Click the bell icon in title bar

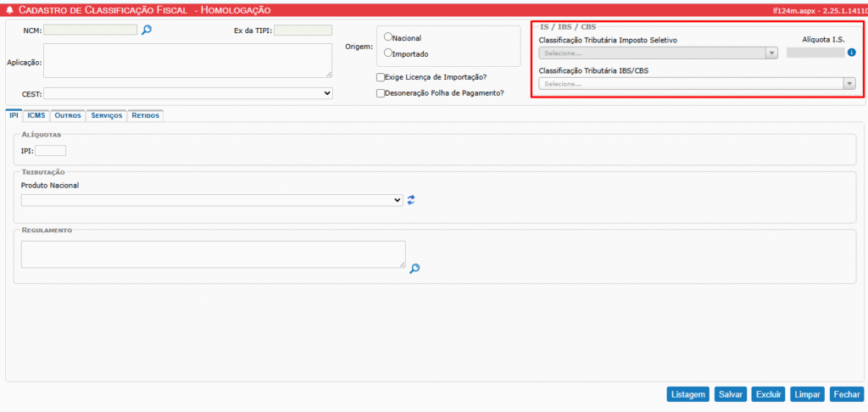pos(8,10)
